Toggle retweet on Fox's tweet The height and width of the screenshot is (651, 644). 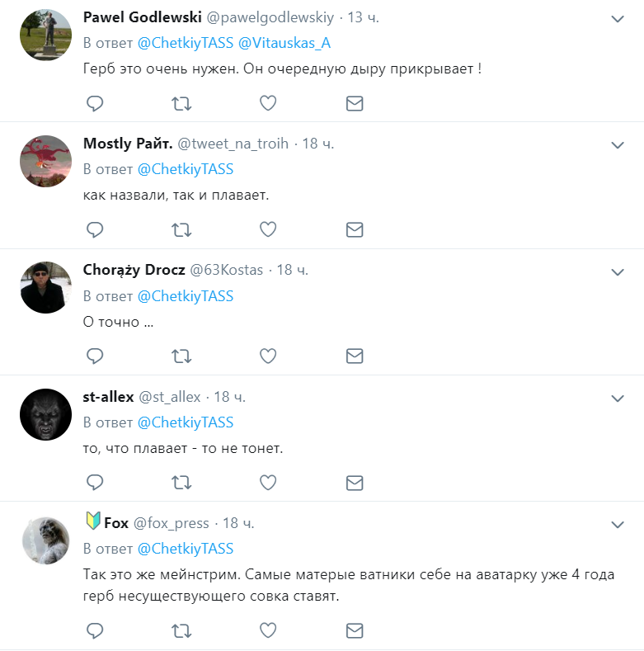tap(181, 631)
